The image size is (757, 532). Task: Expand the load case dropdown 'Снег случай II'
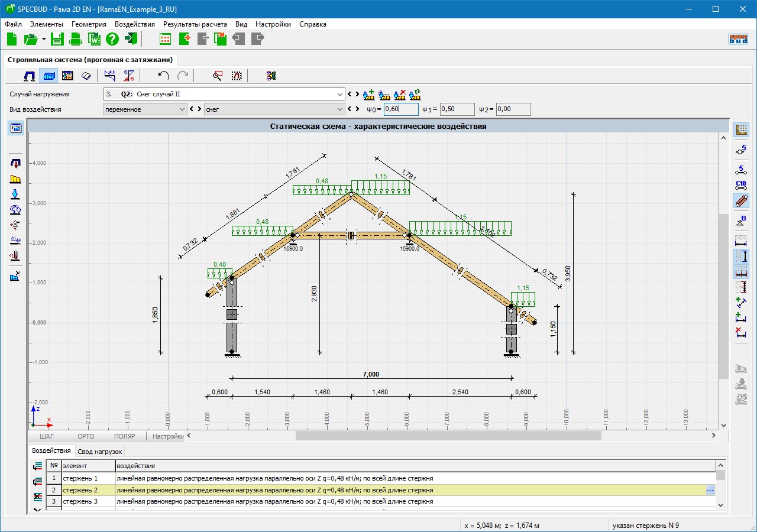[x=340, y=94]
